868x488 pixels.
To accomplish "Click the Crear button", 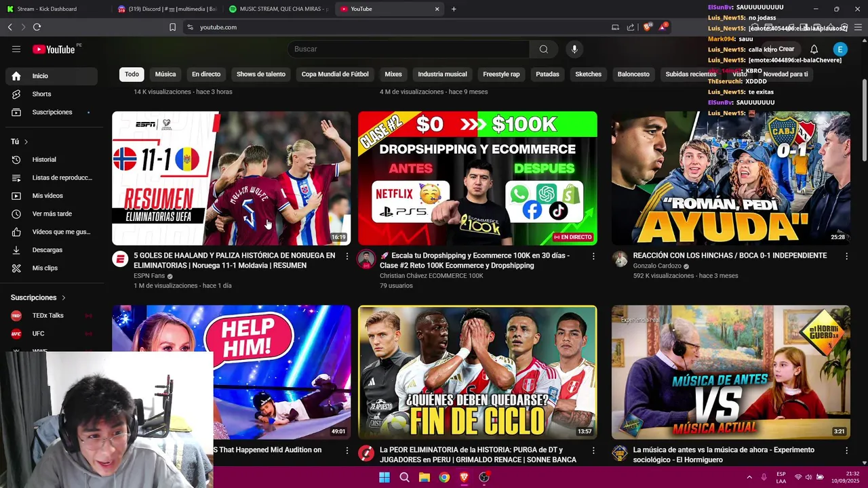I will [781, 49].
